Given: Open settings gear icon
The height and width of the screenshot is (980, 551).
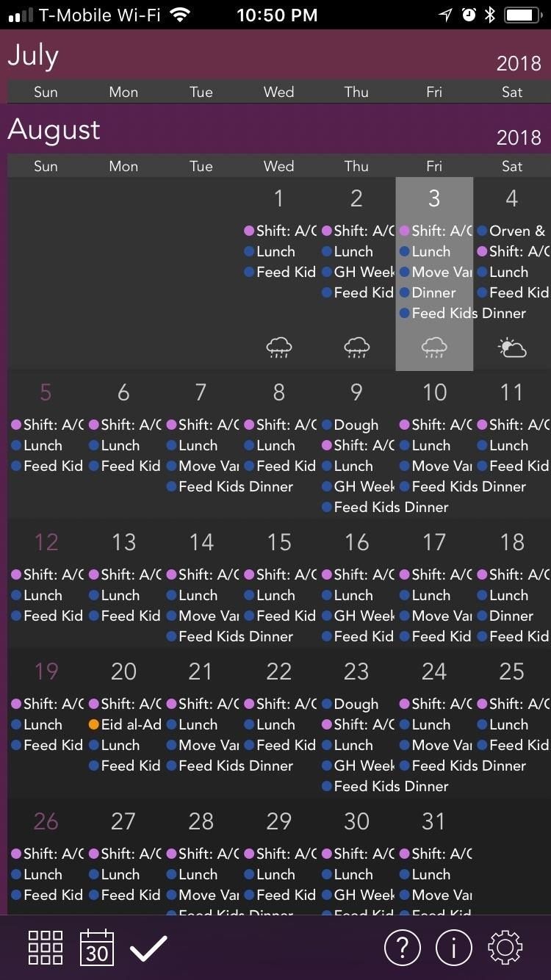Looking at the screenshot, I should [x=505, y=948].
